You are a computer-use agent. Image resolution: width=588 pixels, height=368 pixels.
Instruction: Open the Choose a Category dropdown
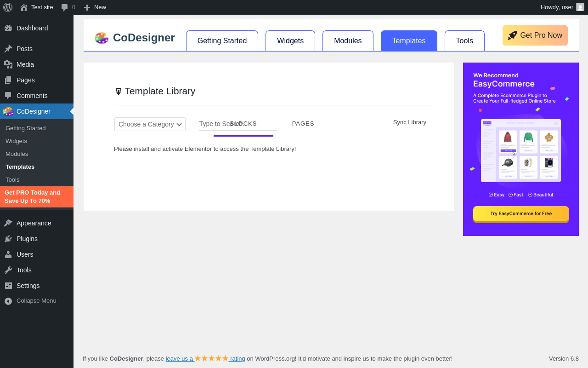pos(150,124)
